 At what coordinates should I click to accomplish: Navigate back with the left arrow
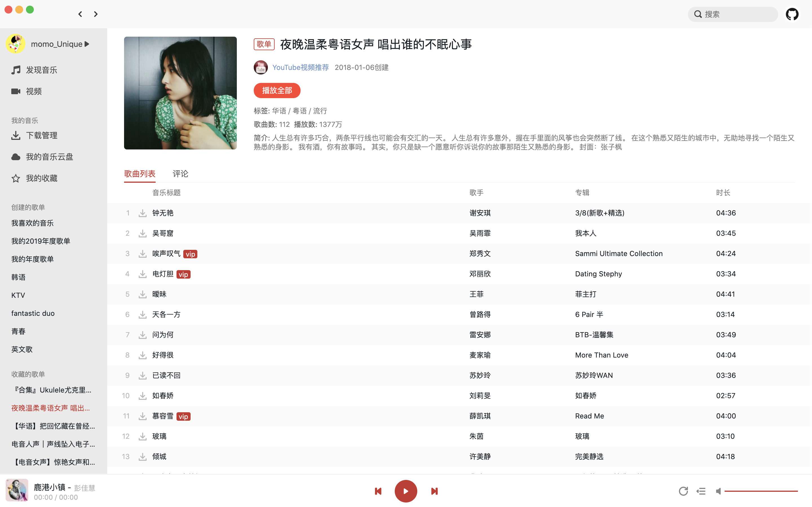coord(80,14)
